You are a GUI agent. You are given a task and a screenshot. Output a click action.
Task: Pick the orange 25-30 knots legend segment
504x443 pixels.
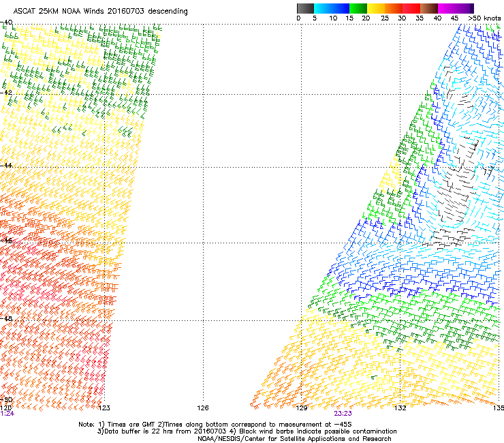click(x=394, y=8)
